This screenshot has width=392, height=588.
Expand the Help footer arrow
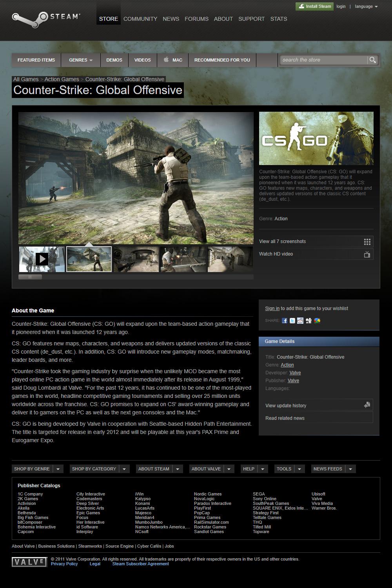point(263,469)
